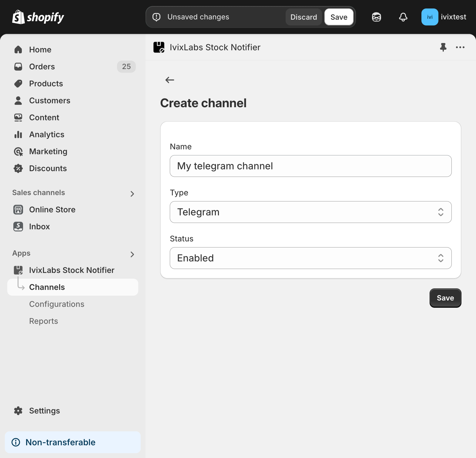
Task: Click the dark Save button below the form
Action: [445, 298]
